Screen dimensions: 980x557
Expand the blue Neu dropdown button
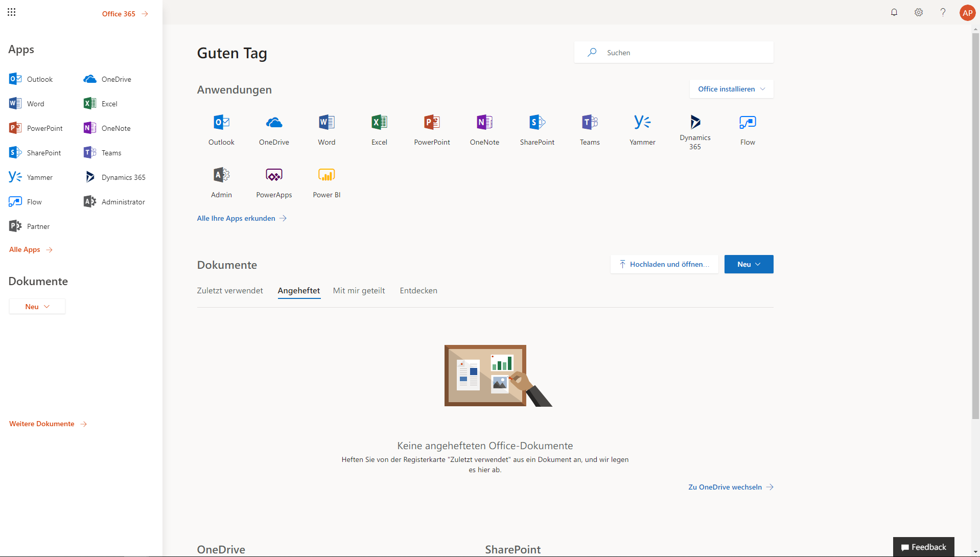[x=749, y=264]
